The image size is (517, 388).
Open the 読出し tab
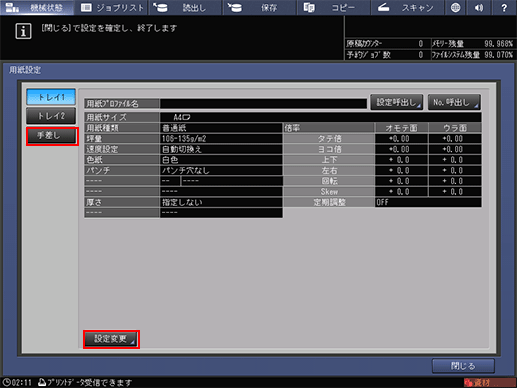coord(185,7)
